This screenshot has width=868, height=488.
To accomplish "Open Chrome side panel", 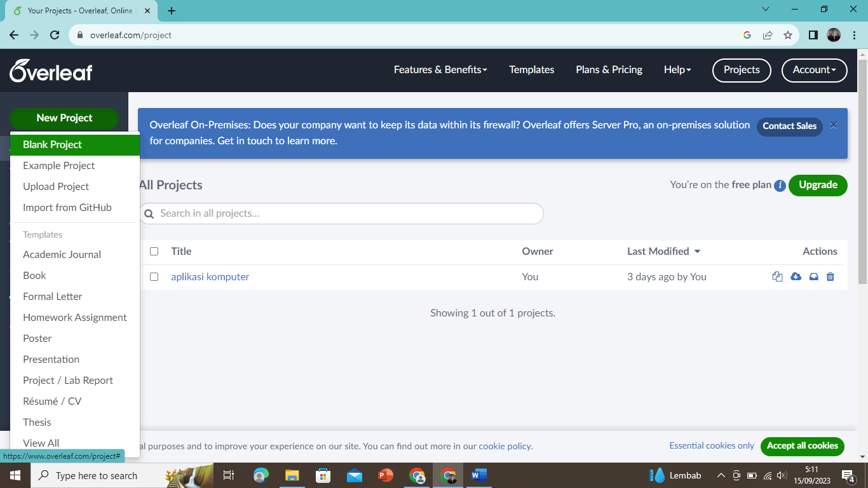I will tap(813, 35).
